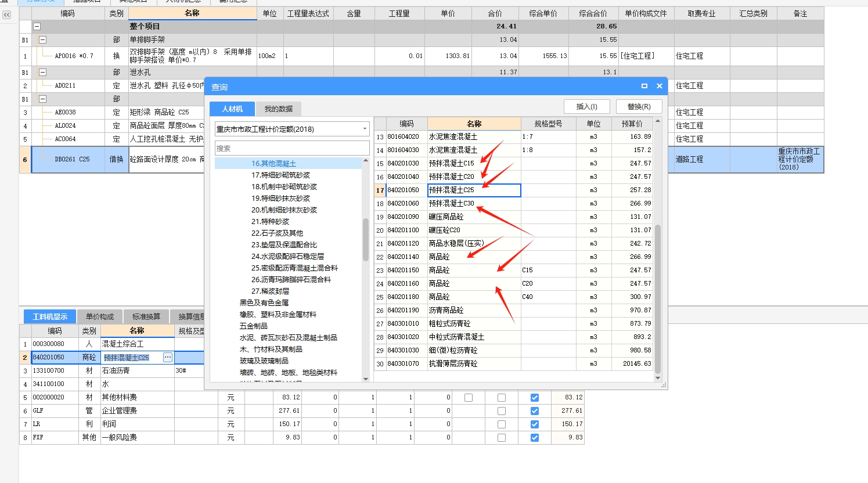
Task: Switch to the 我的数据 tab
Action: (279, 109)
